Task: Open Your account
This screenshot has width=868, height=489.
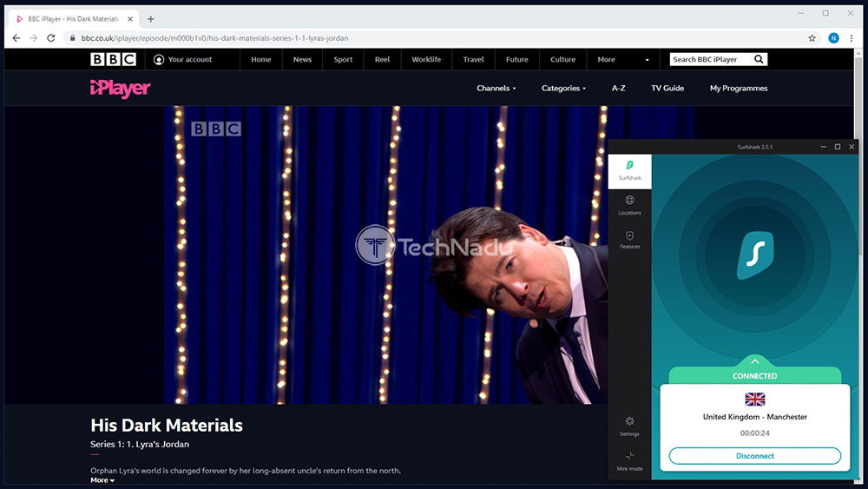Action: click(x=182, y=59)
